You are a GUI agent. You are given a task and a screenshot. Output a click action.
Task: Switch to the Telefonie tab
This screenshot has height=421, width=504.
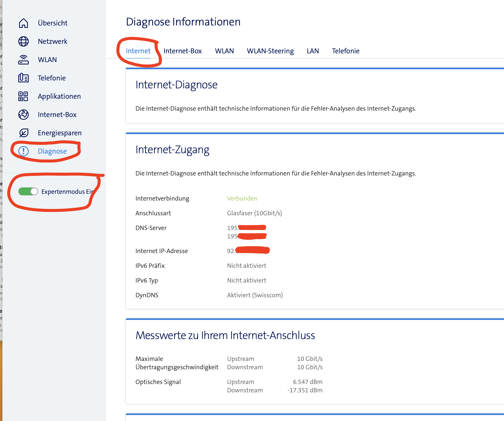345,51
